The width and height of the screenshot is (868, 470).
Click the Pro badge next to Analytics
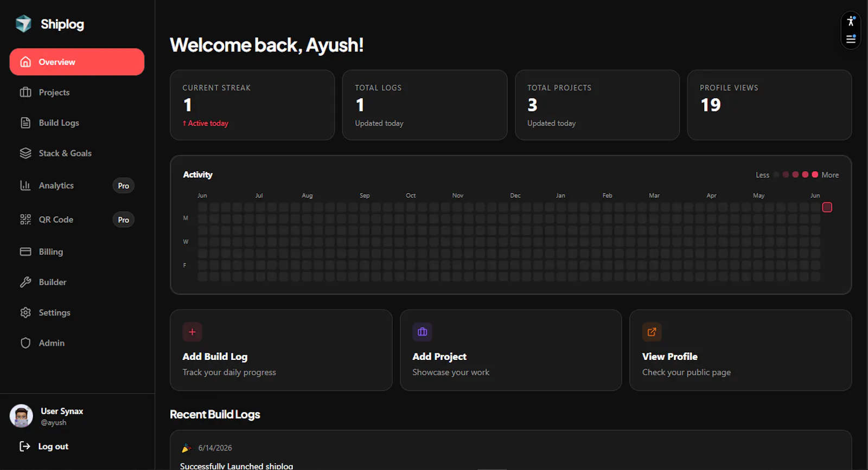124,185
